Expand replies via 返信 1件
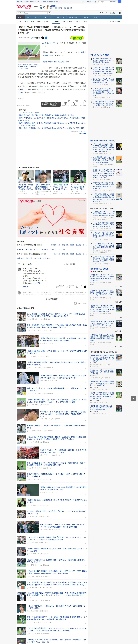The width and height of the screenshot is (138, 644). [26, 287]
